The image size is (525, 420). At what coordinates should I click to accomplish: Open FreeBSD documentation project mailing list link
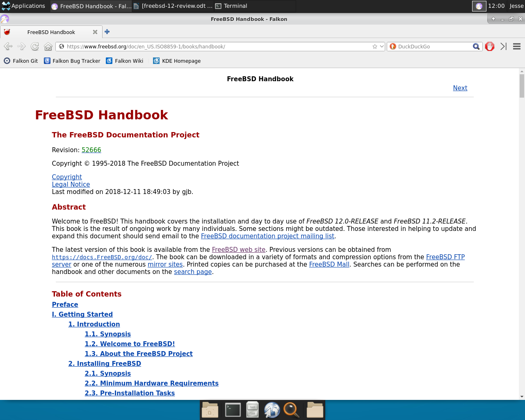267,236
